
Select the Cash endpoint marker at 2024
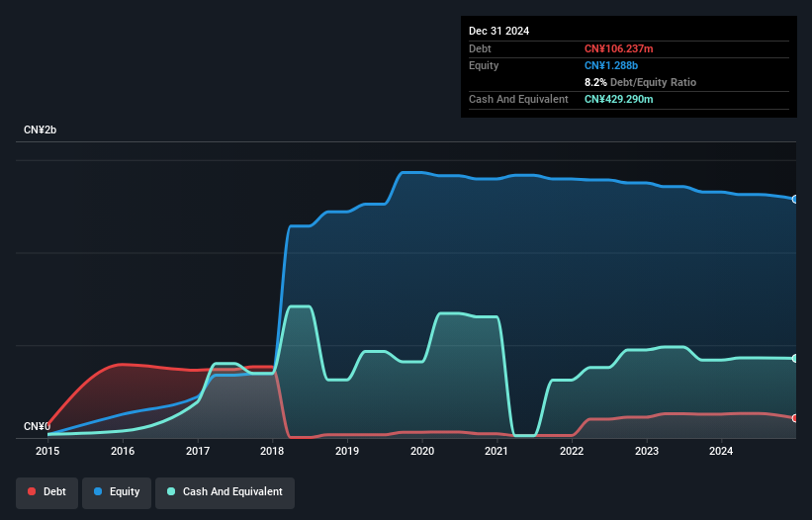795,358
